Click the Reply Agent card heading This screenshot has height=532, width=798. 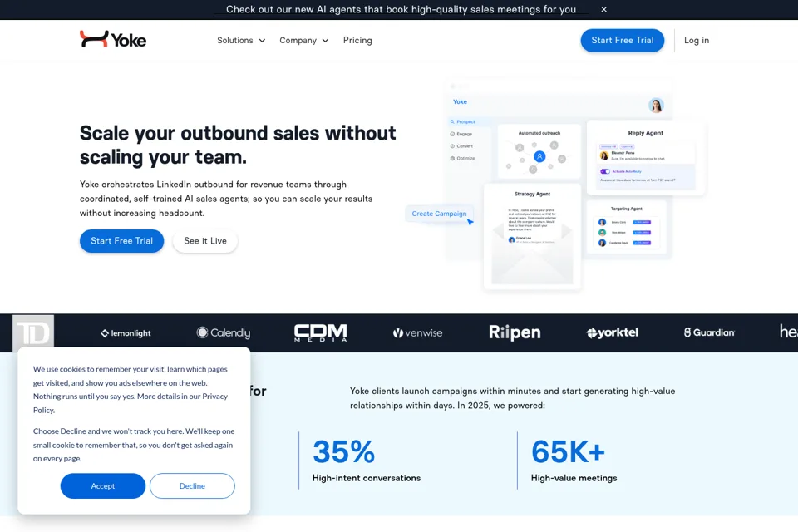click(645, 133)
